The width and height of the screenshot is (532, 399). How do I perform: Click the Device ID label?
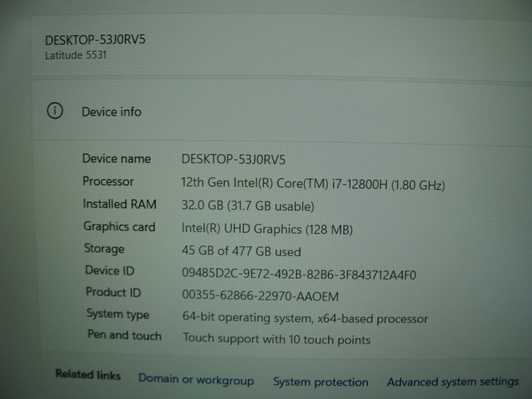coord(109,270)
